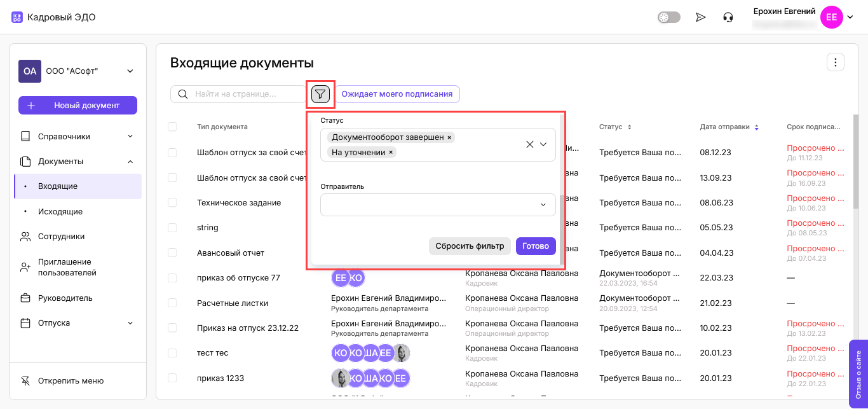The width and height of the screenshot is (868, 409).
Task: Clear all selected statuses with X icon
Action: click(529, 144)
